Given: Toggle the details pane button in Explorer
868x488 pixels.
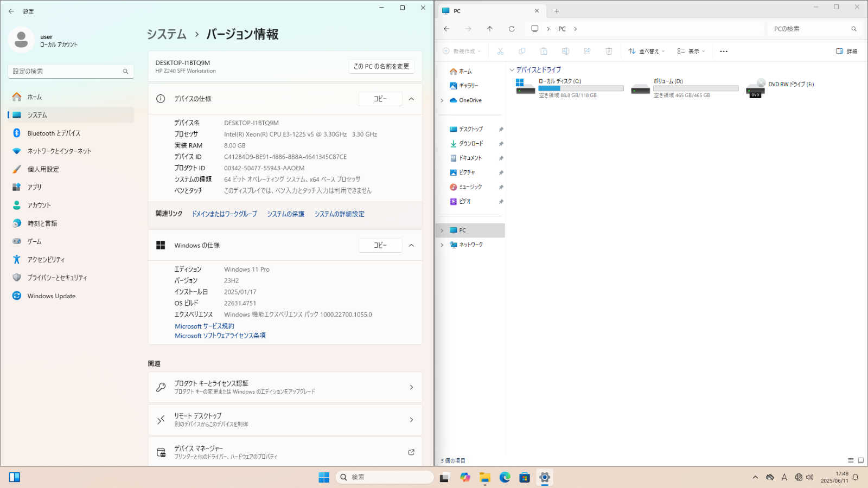Looking at the screenshot, I should point(846,51).
